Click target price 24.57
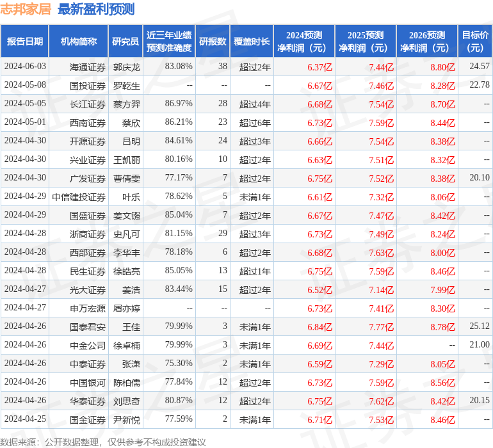493x448 pixels. [480, 67]
